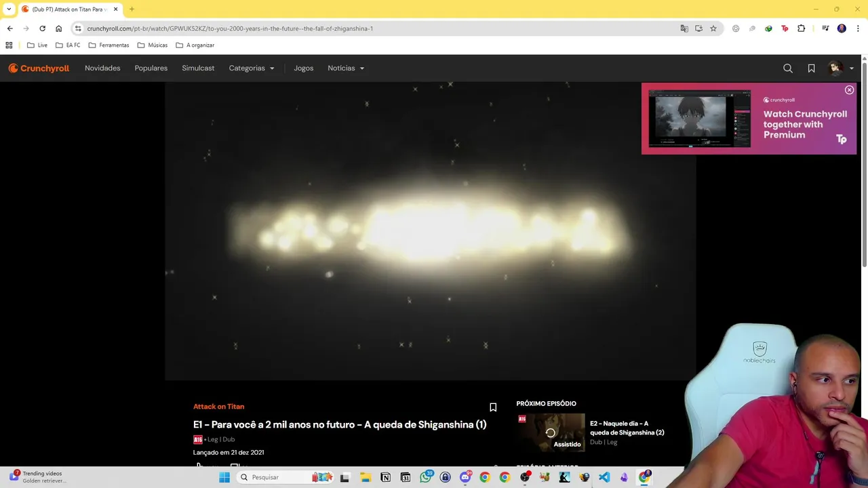
Task: Click the translate page icon
Action: [684, 28]
